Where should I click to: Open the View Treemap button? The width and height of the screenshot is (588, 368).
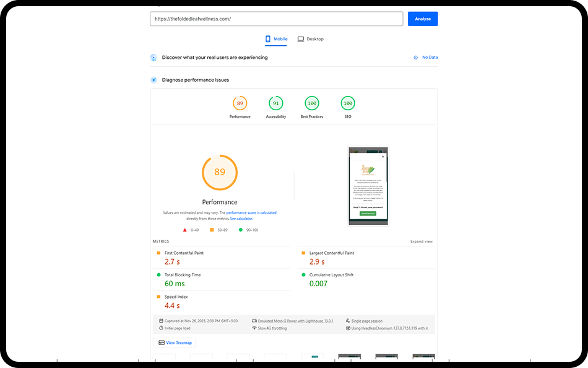coord(175,343)
